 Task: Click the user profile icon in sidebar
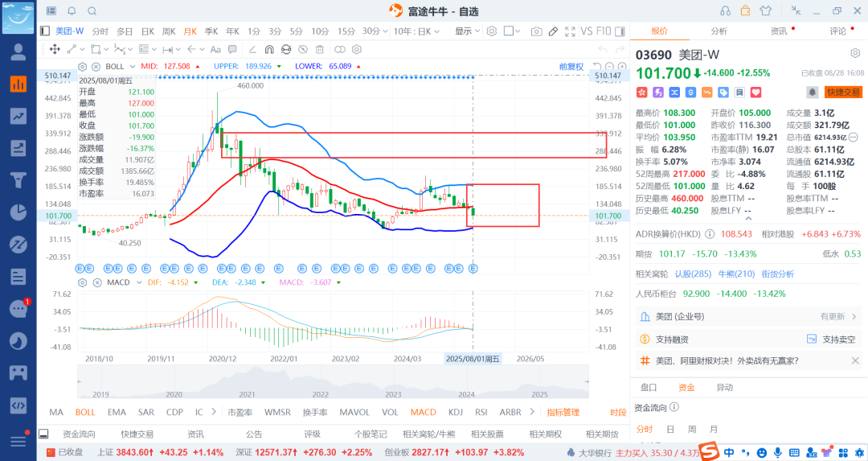[18, 52]
